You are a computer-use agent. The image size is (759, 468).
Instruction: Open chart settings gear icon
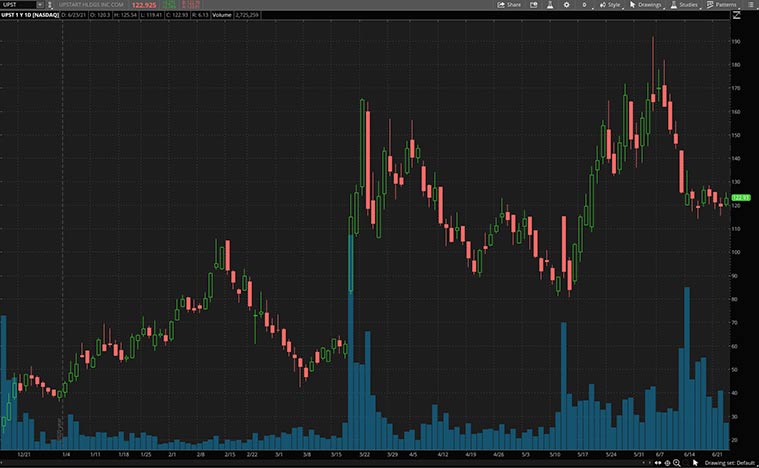[568, 5]
